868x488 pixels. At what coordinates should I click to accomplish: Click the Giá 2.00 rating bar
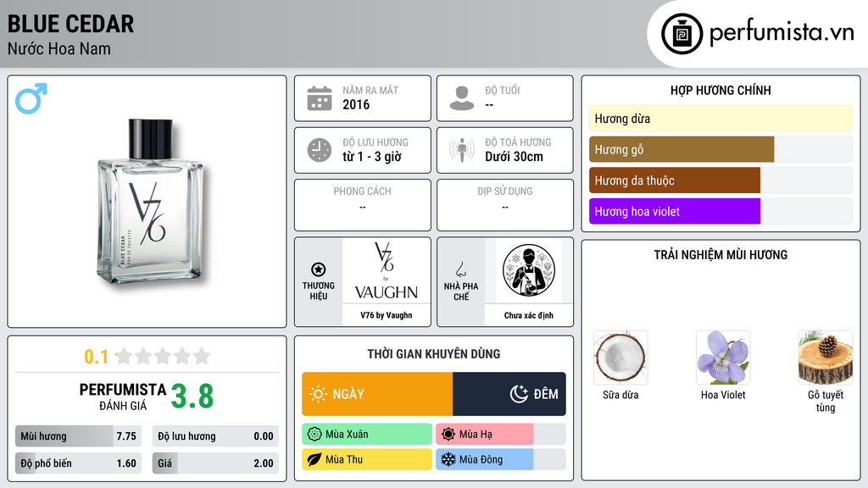pyautogui.click(x=215, y=463)
